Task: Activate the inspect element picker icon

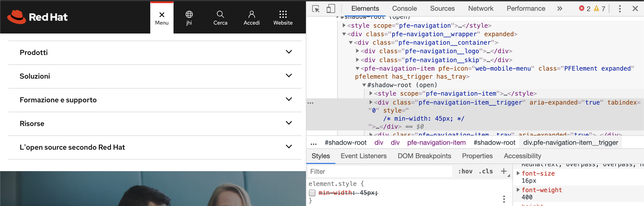Action: pyautogui.click(x=316, y=9)
